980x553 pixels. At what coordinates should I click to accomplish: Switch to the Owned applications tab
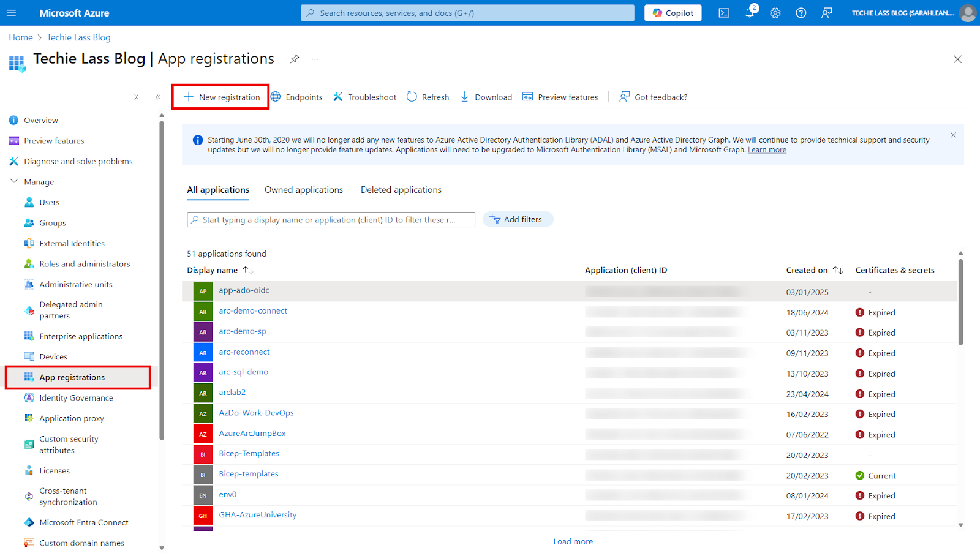click(x=304, y=190)
